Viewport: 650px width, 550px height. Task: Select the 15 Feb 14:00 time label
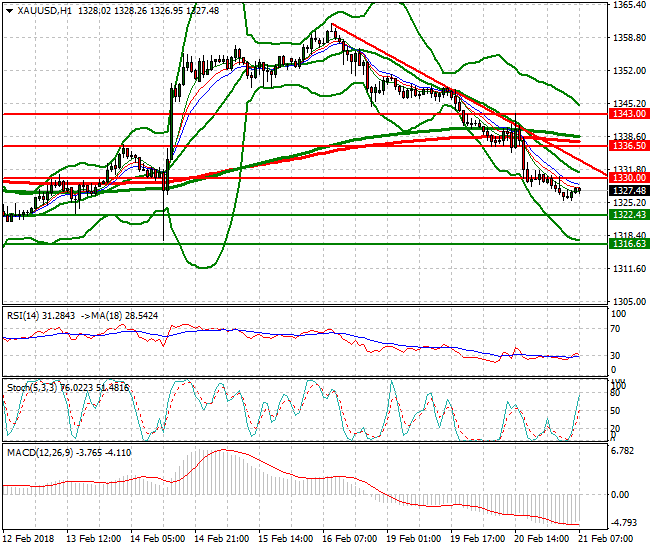[x=286, y=539]
